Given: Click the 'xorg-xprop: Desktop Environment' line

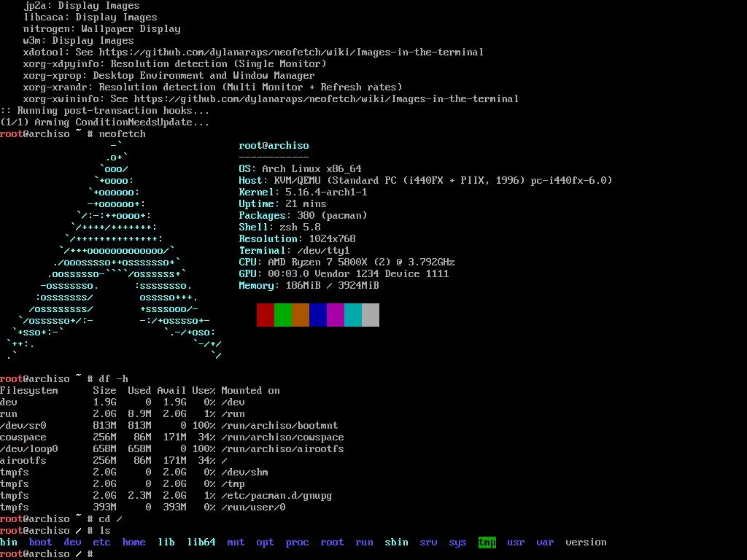Looking at the screenshot, I should (x=169, y=76).
